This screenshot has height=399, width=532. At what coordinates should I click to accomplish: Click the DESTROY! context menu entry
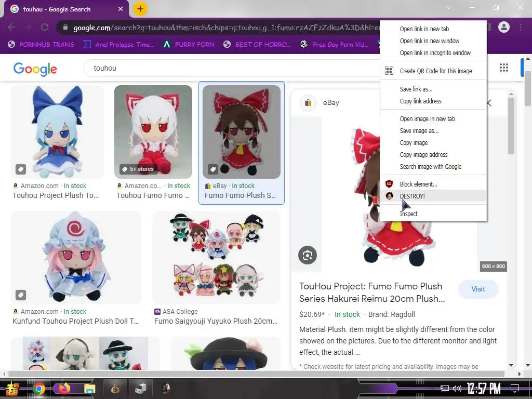433,196
